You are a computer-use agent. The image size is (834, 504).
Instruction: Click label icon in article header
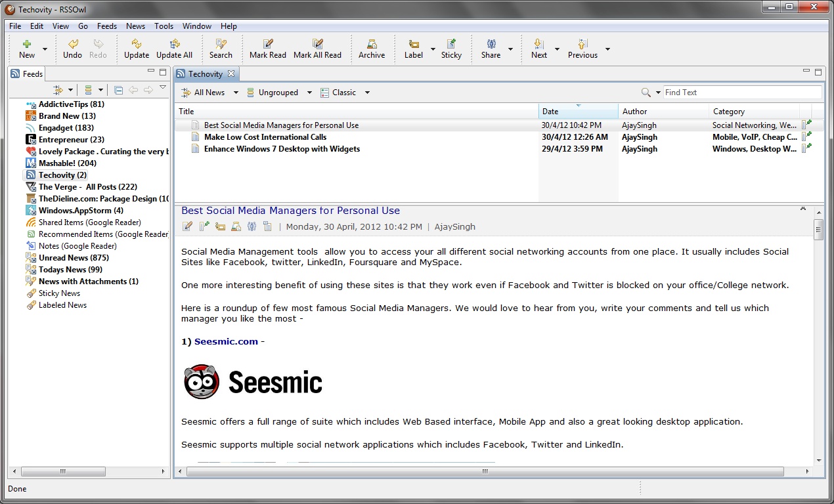click(220, 227)
